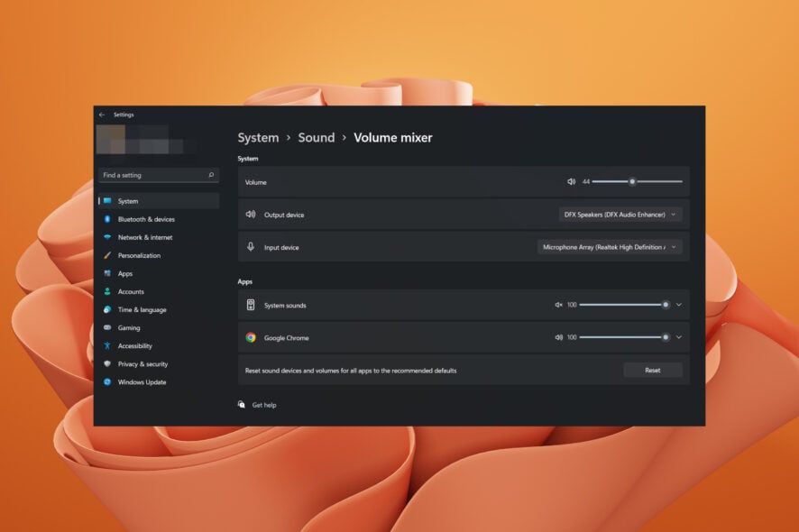Open the Input device dropdown
This screenshot has height=532, width=799.
pos(610,247)
